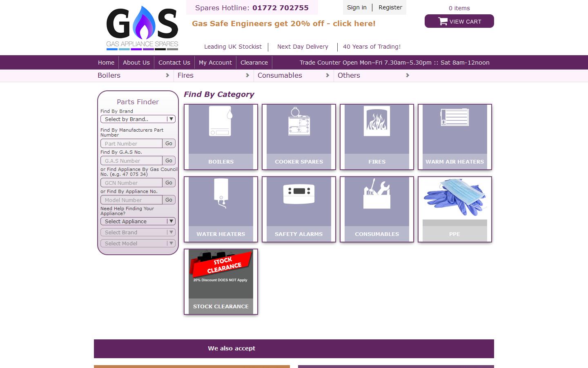Click the Sign in button
Screen dimensions: 588x368
tap(356, 7)
